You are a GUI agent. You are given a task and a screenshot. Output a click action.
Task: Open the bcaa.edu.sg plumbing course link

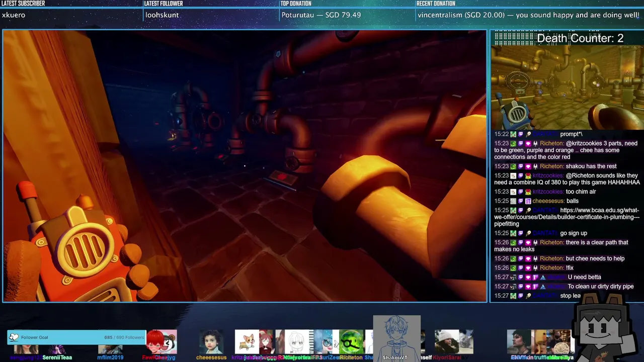tap(567, 217)
